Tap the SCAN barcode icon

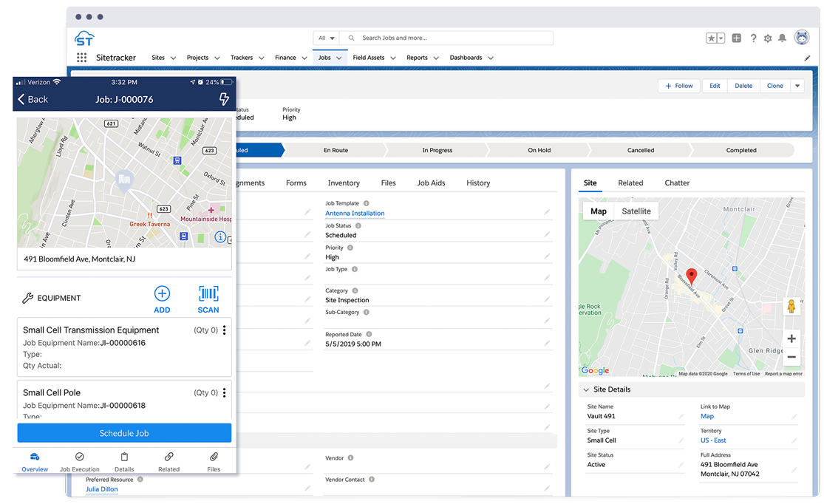[x=208, y=294]
